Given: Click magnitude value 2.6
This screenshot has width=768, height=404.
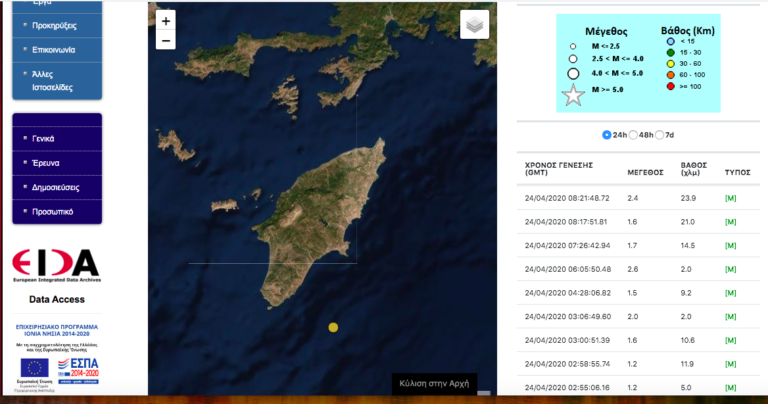Looking at the screenshot, I should tap(633, 269).
